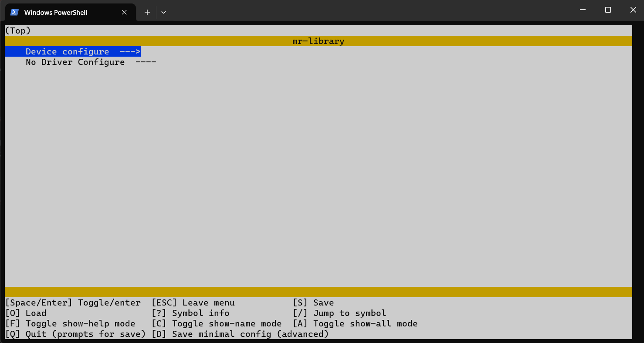Close the Windows PowerShell tab
The image size is (644, 343).
tap(124, 12)
